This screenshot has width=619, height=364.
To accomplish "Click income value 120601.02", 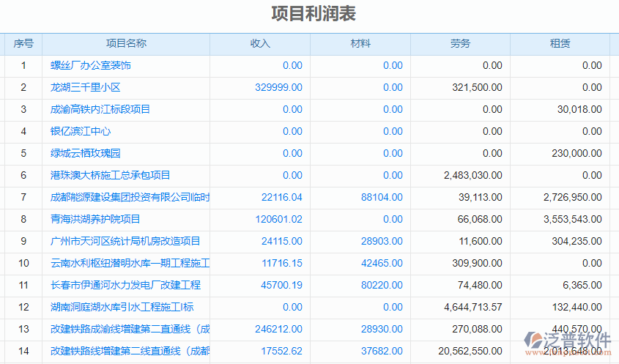I will [x=278, y=220].
